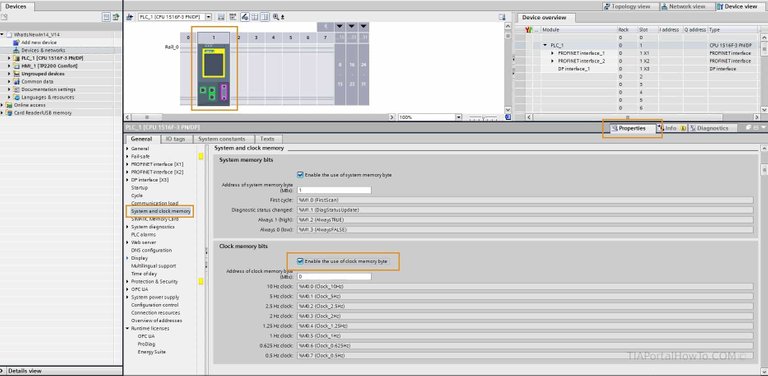Expand Ungrouped devices node
Image resolution: width=768 pixels, height=376 pixels.
coord(9,74)
